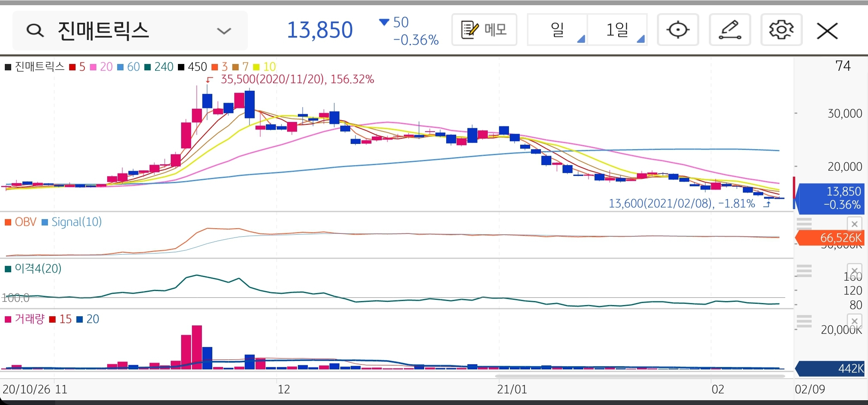Click the teal 240-day average legend
Viewport: 868px width, 405px height.
pos(159,67)
